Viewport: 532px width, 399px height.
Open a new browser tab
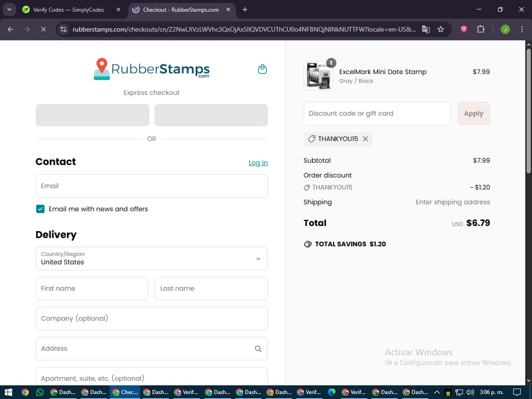pos(245,10)
